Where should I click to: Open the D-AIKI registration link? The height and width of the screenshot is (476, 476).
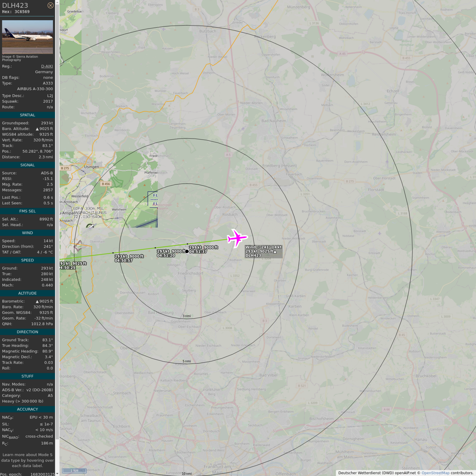(47, 66)
